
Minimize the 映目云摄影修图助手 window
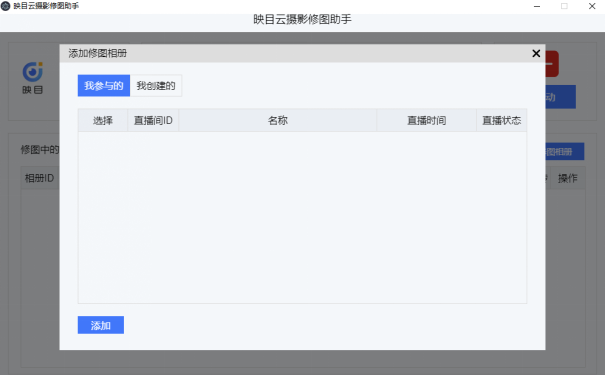click(x=537, y=6)
